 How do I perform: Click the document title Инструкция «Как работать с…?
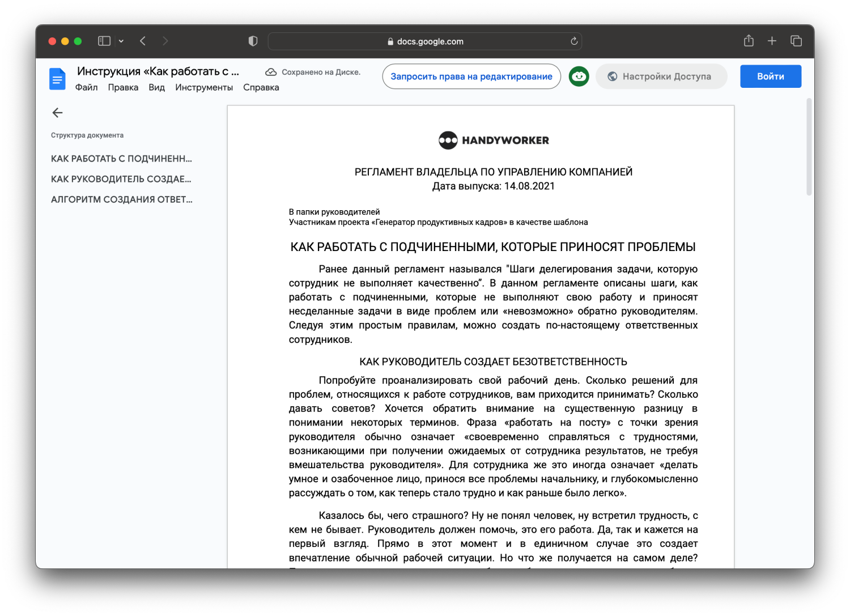tap(158, 71)
